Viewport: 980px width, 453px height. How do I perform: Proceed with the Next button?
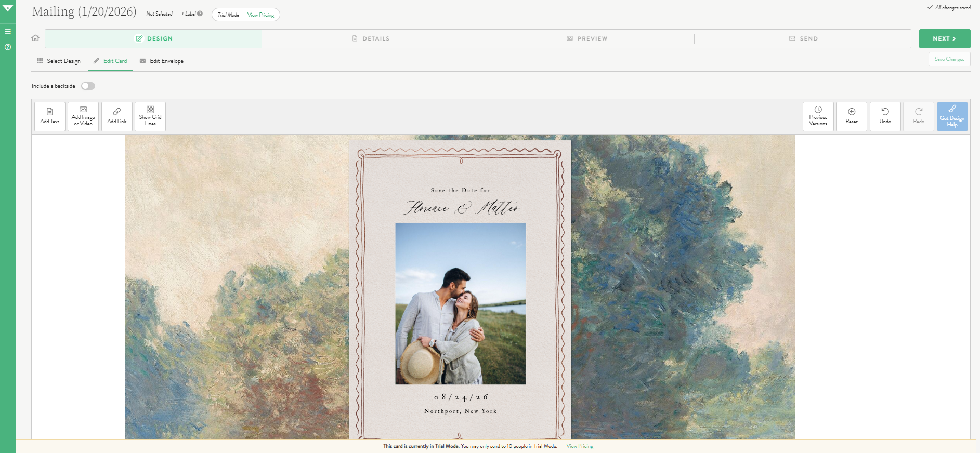click(x=945, y=38)
